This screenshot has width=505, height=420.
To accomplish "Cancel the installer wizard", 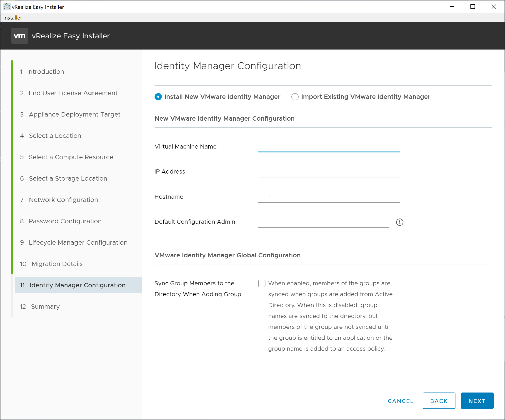I will click(x=400, y=401).
